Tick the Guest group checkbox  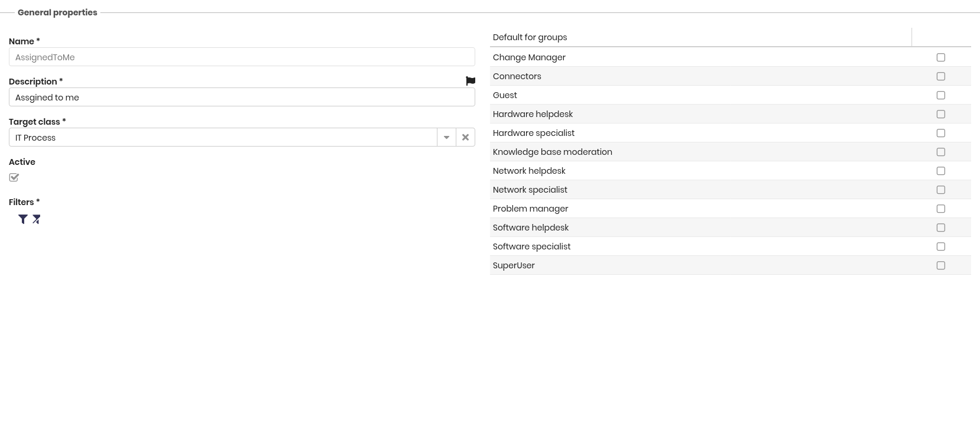click(940, 95)
